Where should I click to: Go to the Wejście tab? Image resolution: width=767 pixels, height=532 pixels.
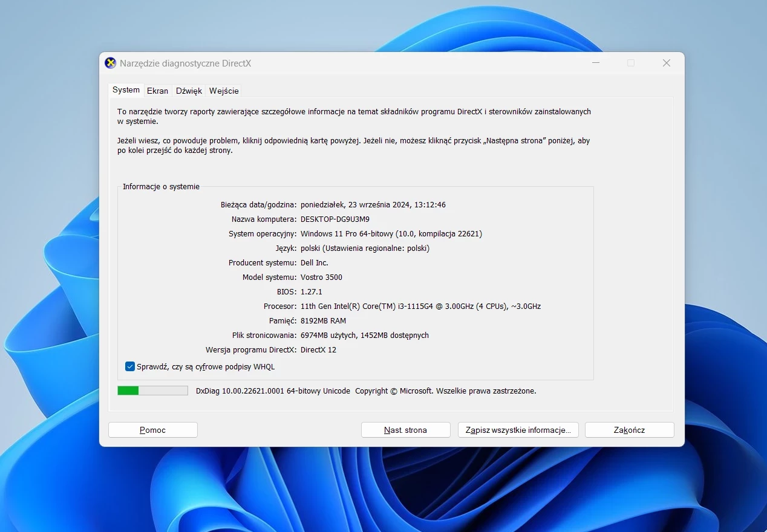click(224, 91)
